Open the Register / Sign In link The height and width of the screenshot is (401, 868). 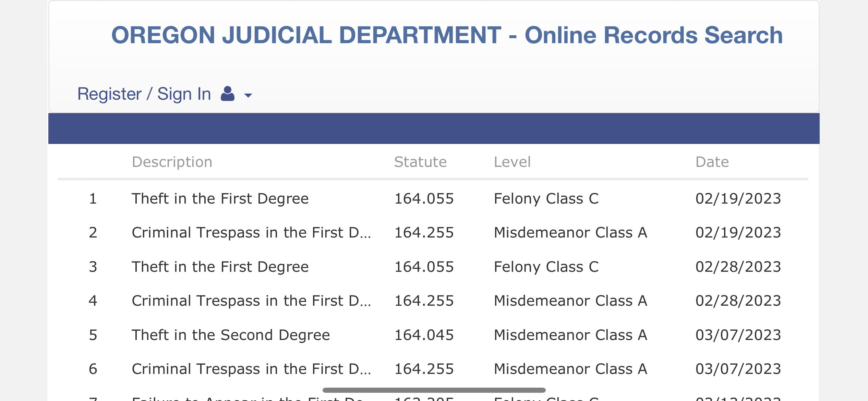[144, 94]
